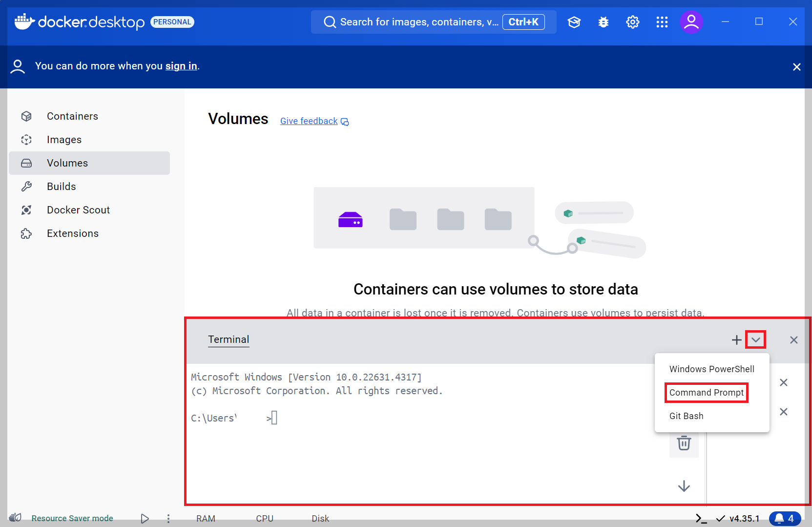
Task: Click the search magnifier icon
Action: tap(330, 22)
